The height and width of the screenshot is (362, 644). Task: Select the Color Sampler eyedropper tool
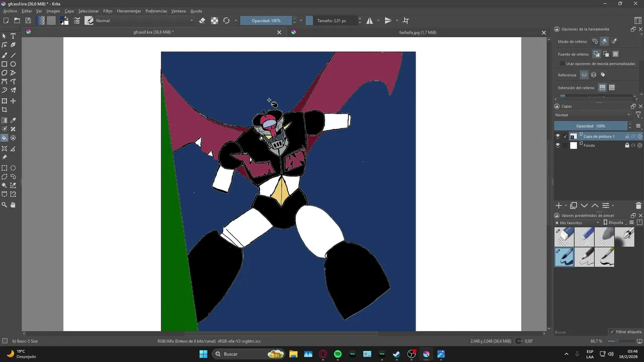pos(13,121)
